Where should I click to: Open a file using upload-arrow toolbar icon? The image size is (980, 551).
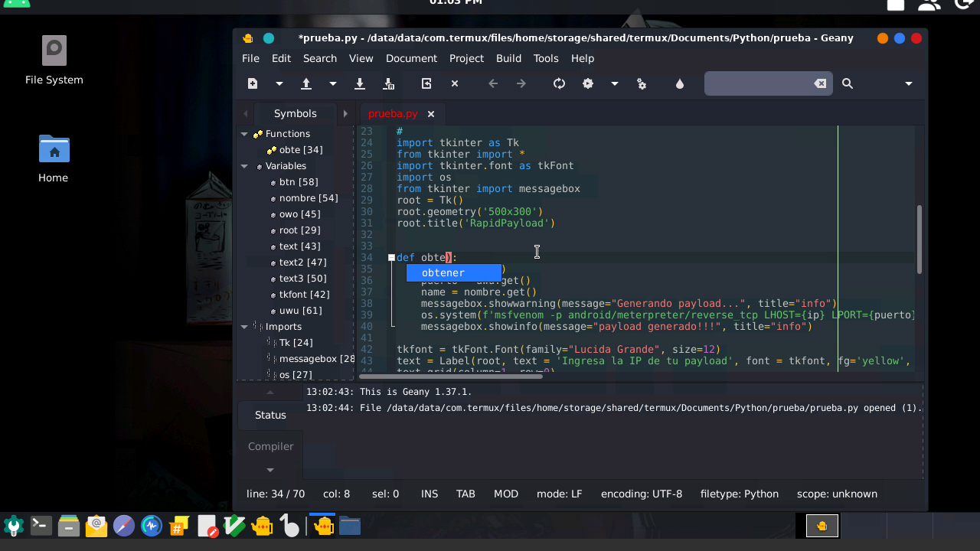[x=306, y=83]
